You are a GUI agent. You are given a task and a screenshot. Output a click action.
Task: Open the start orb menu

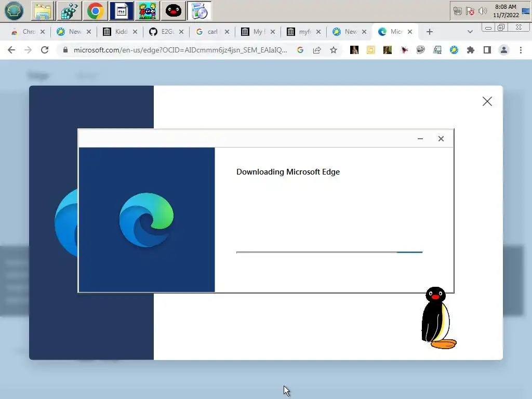coord(14,11)
